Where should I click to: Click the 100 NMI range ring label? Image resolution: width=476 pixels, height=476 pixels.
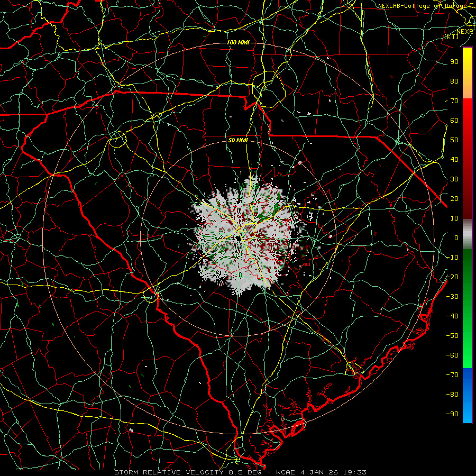click(x=238, y=42)
